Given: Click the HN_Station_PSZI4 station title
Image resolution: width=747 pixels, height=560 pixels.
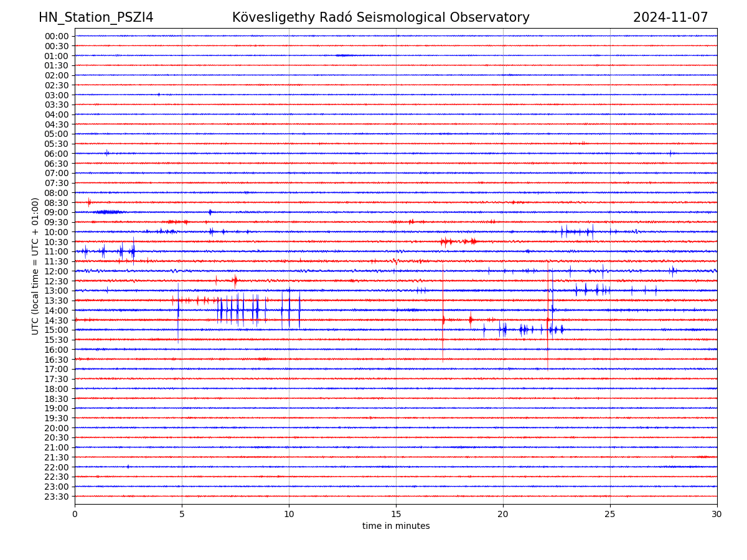Looking at the screenshot, I should (96, 17).
